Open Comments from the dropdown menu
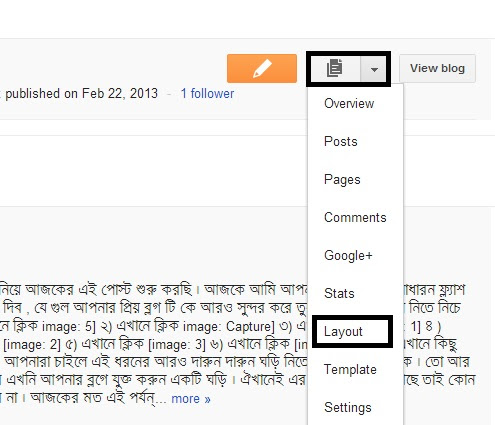Viewport: 495px width, 425px height. tap(355, 218)
